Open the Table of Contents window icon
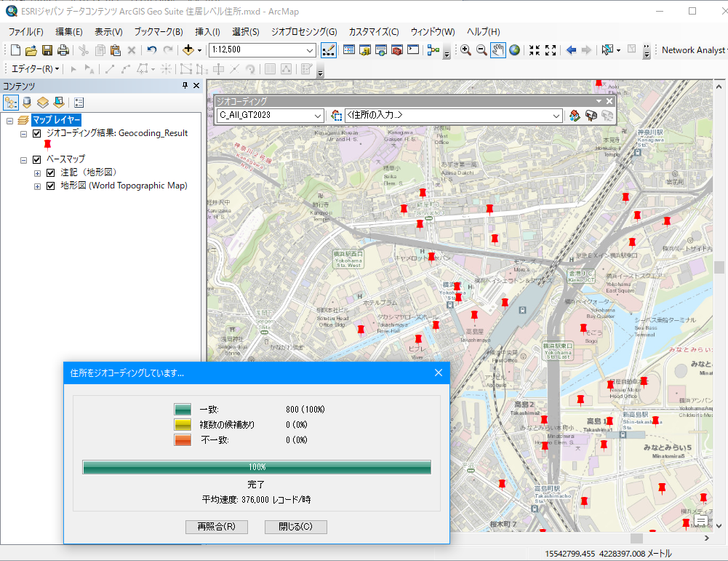This screenshot has width=728, height=561. coord(349,50)
